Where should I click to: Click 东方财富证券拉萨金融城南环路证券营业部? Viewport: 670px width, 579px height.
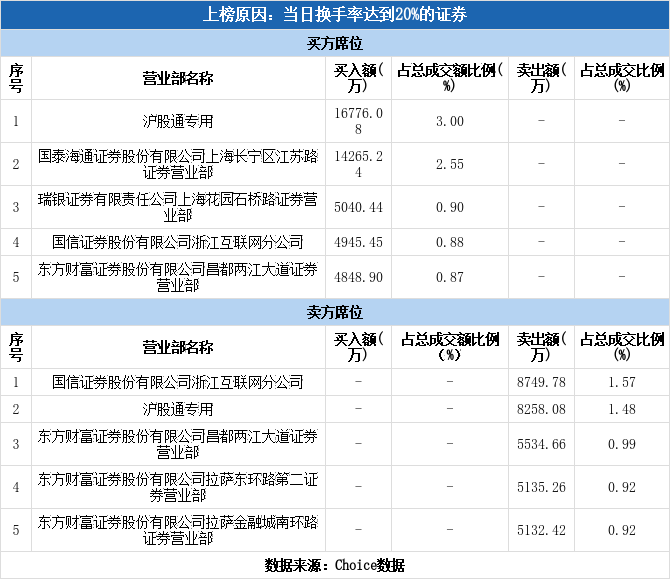pos(178,530)
